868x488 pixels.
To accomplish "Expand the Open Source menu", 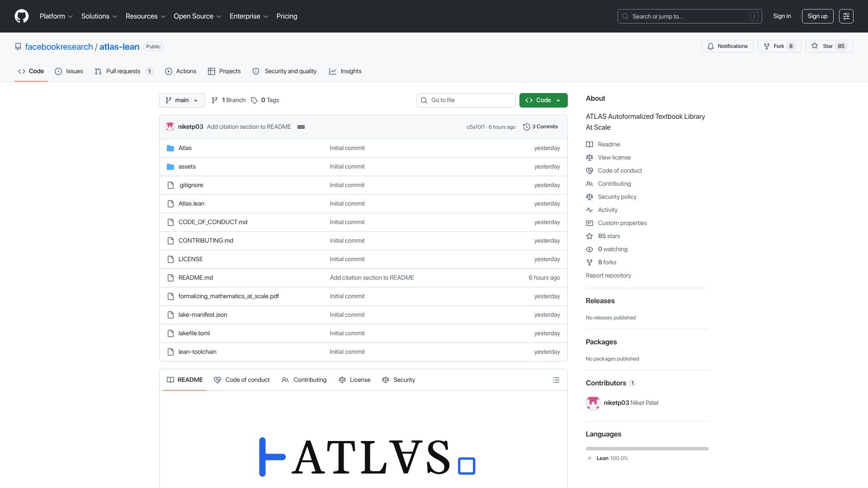I will 198,16.
